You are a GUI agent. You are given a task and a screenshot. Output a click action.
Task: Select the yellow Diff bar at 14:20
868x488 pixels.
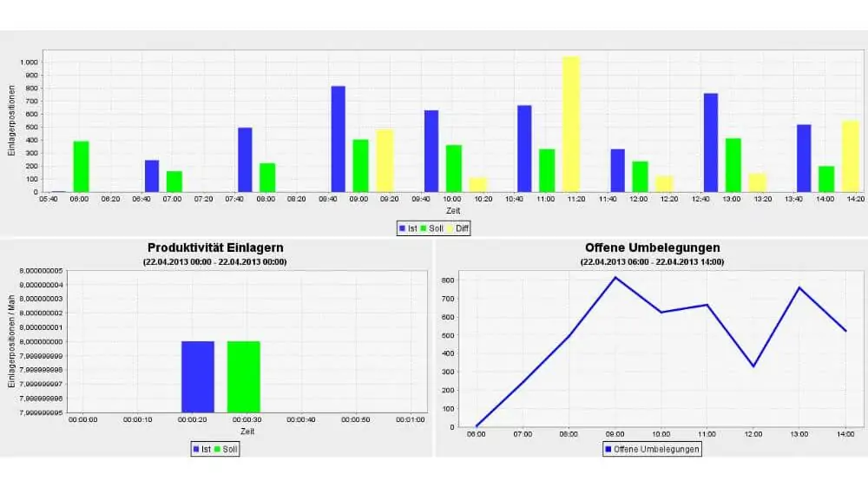(850, 156)
